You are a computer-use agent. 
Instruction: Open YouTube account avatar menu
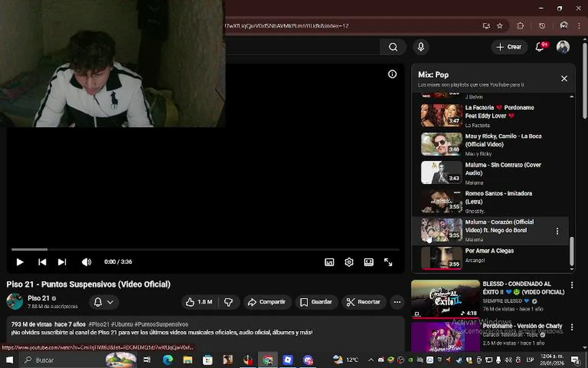pos(563,47)
